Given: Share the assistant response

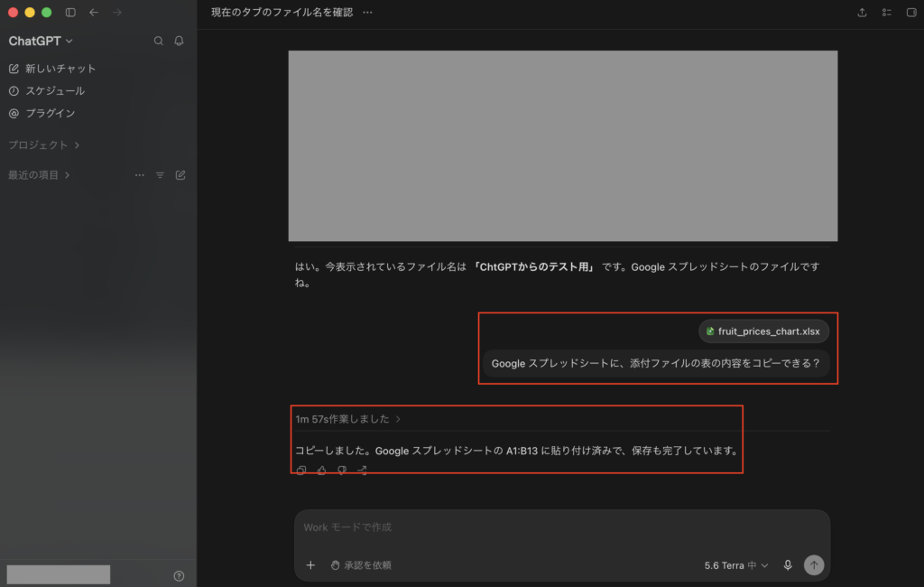Looking at the screenshot, I should tap(363, 471).
